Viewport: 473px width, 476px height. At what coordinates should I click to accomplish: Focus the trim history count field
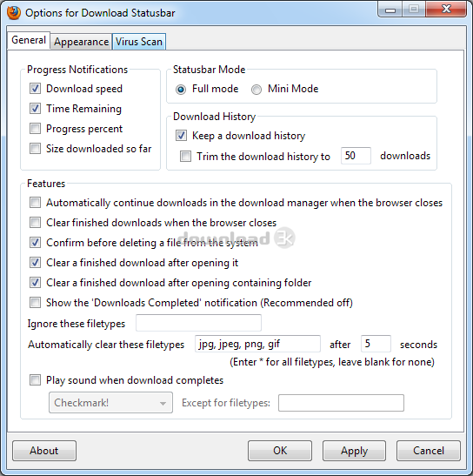(356, 156)
